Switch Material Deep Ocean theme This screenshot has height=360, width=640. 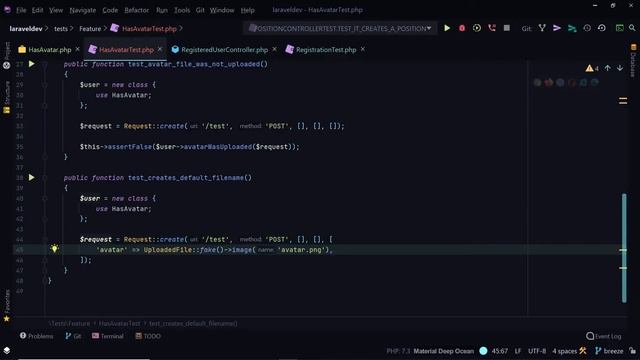coord(444,351)
